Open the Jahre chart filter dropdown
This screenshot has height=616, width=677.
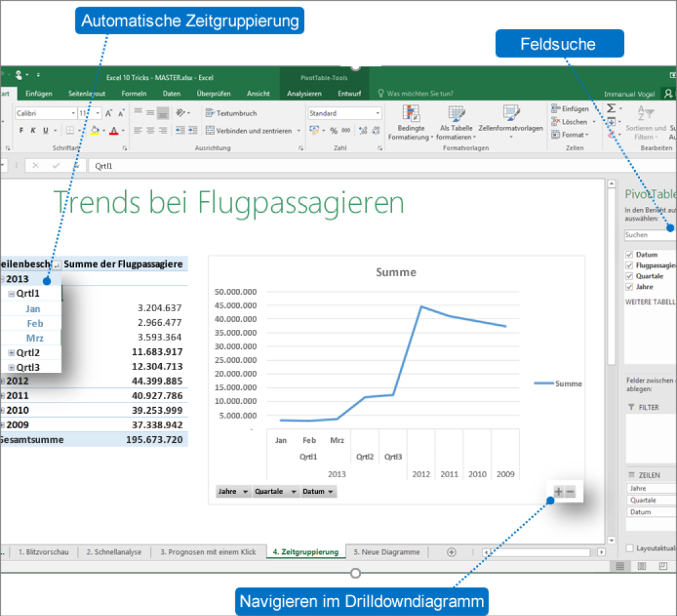pos(245,492)
